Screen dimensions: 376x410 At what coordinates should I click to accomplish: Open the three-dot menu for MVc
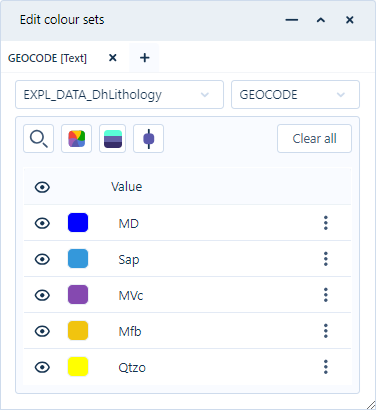coord(326,295)
